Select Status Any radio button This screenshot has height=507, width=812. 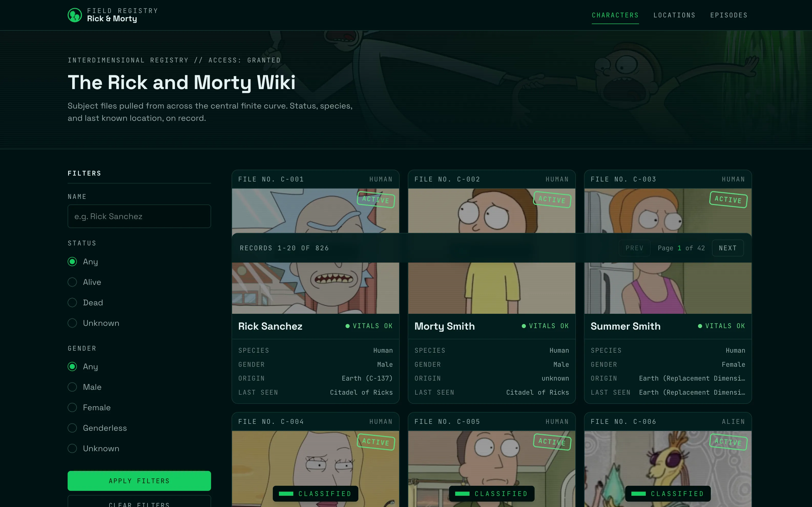[72, 262]
